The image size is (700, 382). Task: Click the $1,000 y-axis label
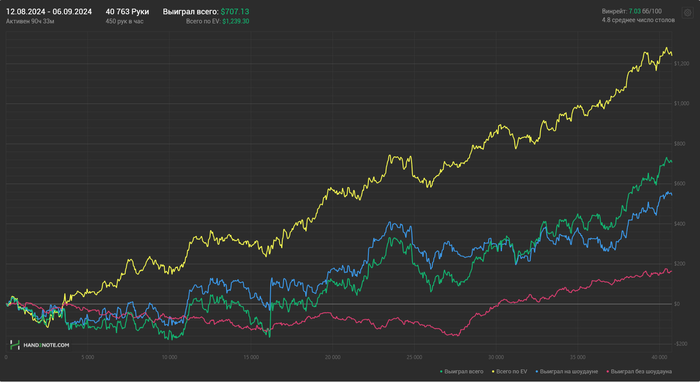pos(681,104)
